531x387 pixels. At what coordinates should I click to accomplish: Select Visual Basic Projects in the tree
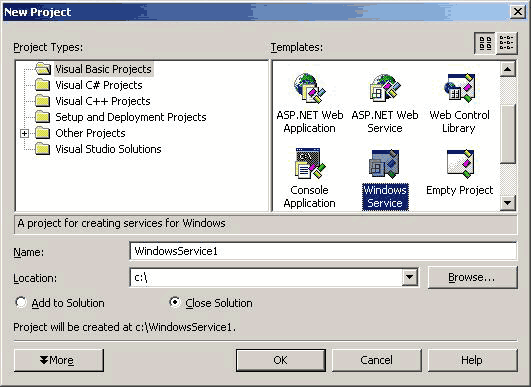103,69
